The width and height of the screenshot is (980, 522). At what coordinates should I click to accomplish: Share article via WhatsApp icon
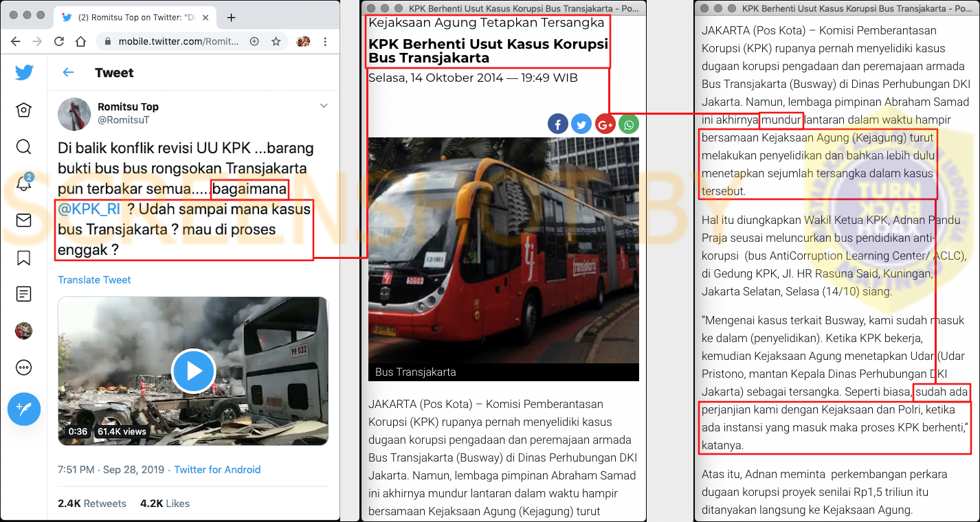coord(628,124)
